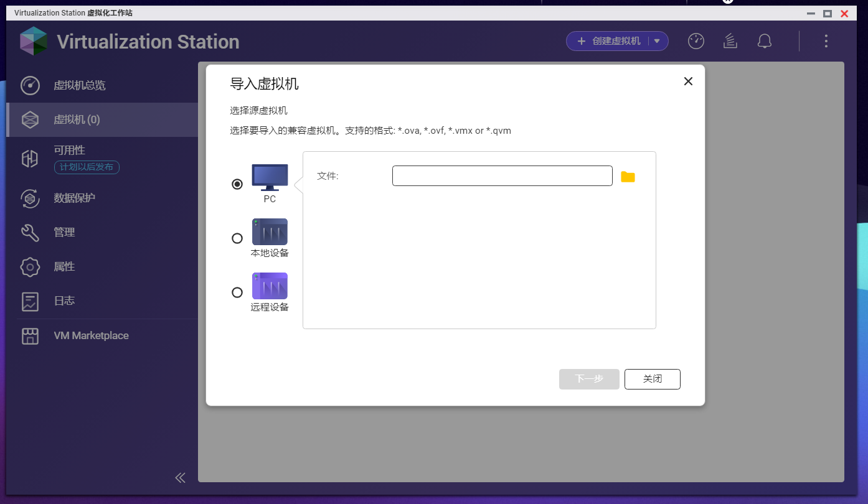868x504 pixels.
Task: Open the resource monitor gauge icon
Action: click(696, 41)
